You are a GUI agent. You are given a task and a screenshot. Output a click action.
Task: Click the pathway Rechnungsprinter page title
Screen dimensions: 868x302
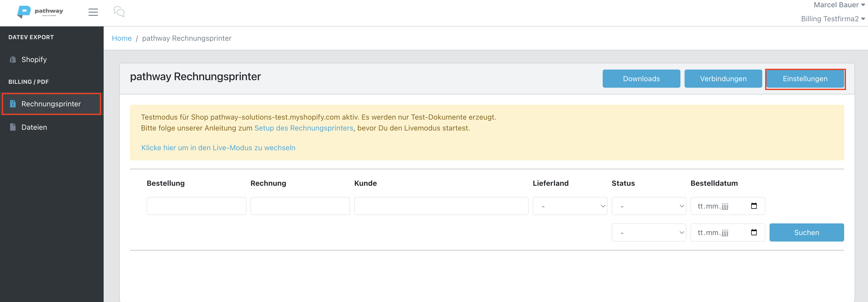click(x=195, y=77)
